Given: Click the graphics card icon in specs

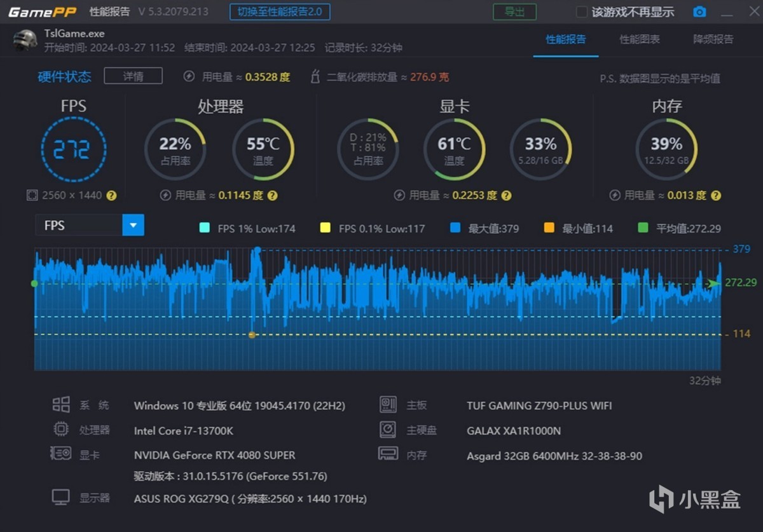Looking at the screenshot, I should pos(60,454).
